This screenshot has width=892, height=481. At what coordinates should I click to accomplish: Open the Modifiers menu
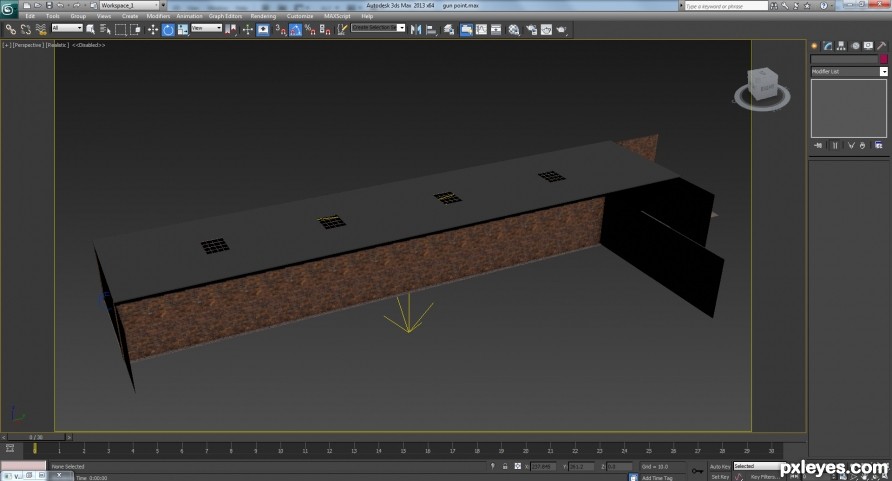[158, 16]
